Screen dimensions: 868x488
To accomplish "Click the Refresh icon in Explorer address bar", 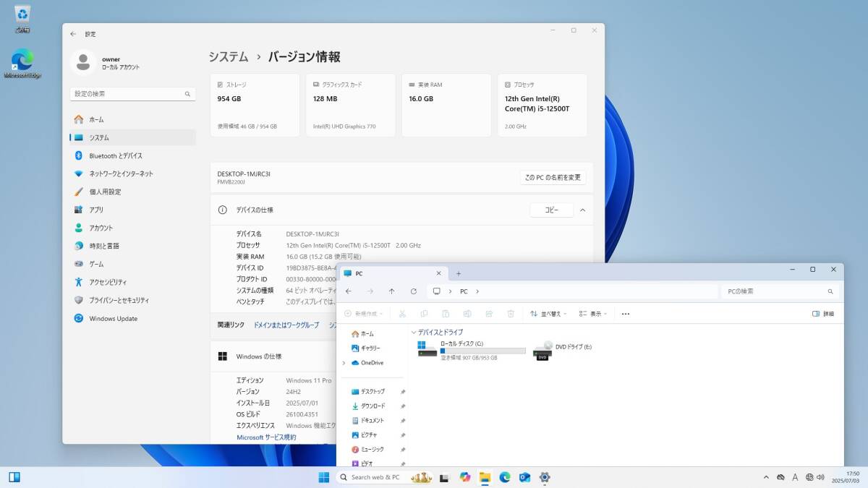I will click(413, 291).
